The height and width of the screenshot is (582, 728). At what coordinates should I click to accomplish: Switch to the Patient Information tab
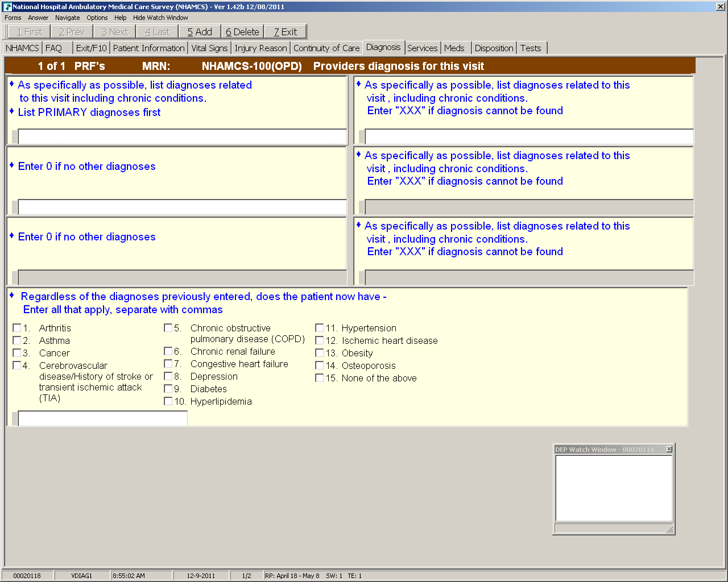point(149,48)
